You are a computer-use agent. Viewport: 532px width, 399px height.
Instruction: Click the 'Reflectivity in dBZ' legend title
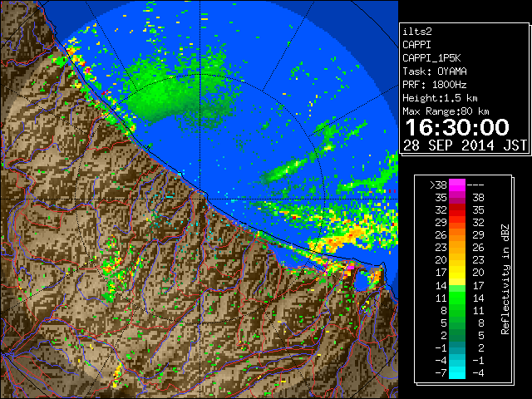tap(505, 279)
